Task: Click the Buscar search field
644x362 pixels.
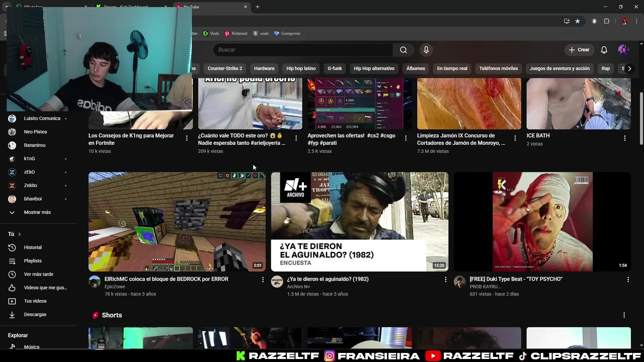Action: (303, 50)
